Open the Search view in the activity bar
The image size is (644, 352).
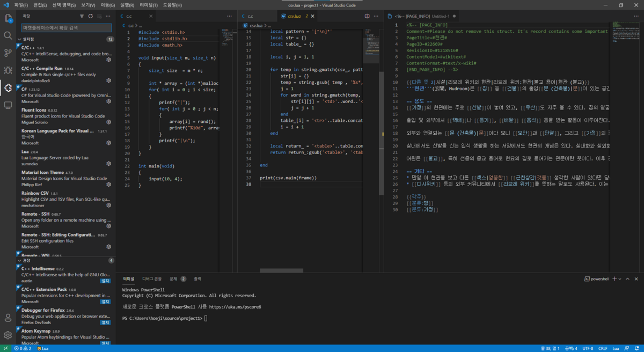pos(8,35)
